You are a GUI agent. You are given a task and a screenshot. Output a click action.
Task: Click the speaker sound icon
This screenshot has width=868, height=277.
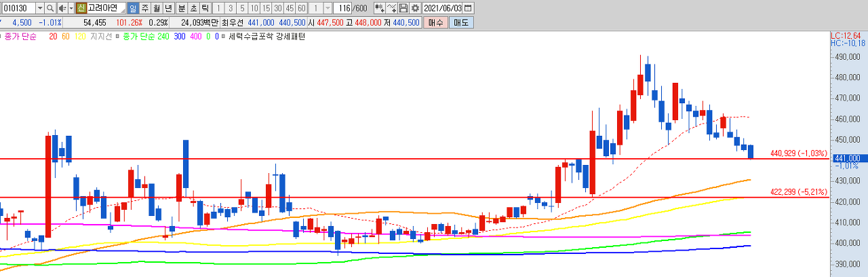point(62,8)
